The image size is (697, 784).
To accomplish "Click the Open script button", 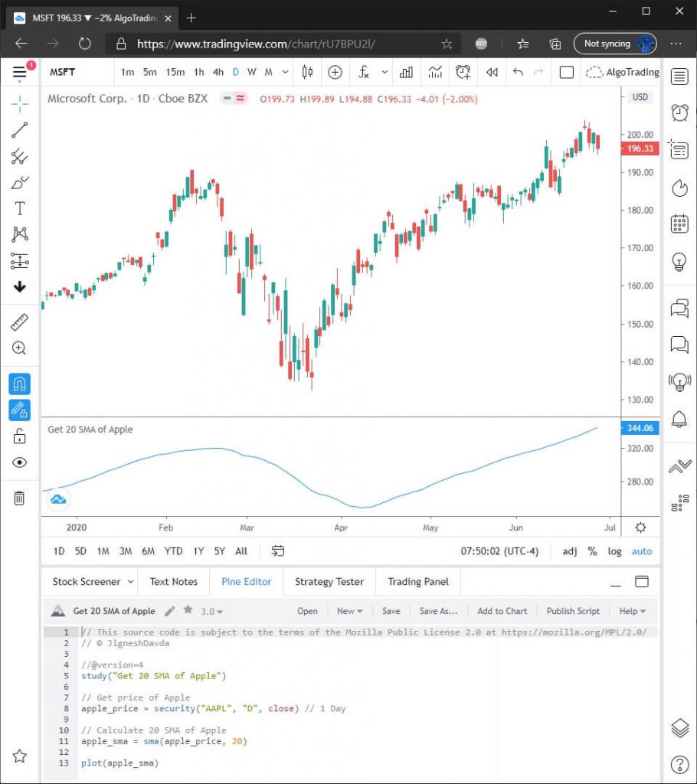I will point(307,611).
